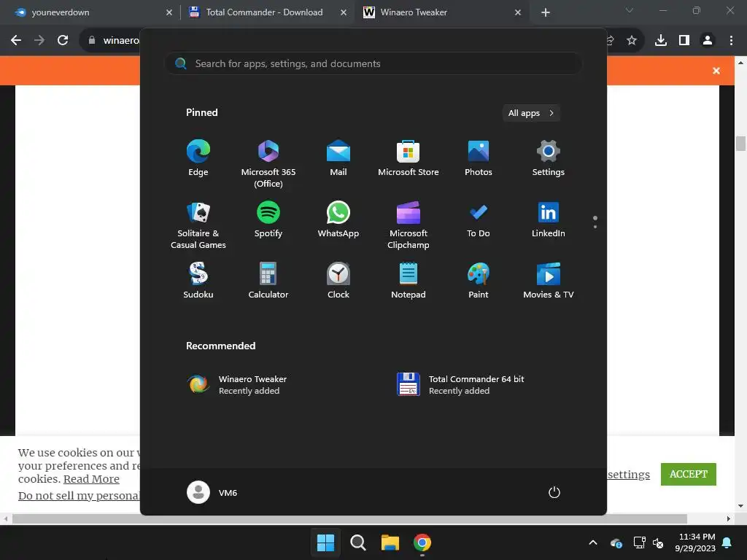Open Notepad
The width and height of the screenshot is (747, 560).
click(409, 281)
